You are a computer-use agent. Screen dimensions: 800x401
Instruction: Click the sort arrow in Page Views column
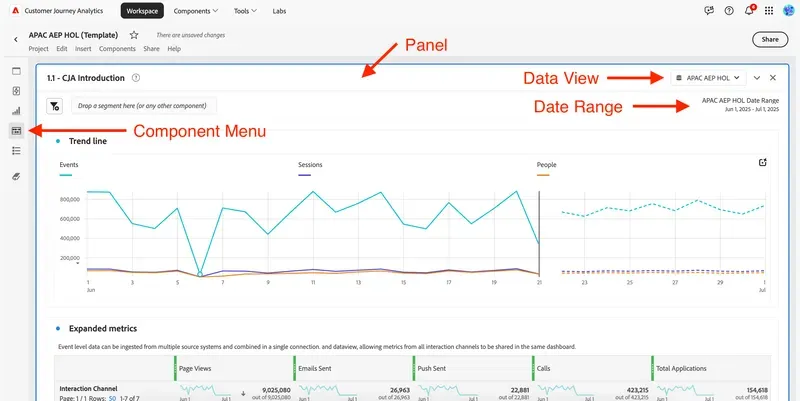[243, 393]
